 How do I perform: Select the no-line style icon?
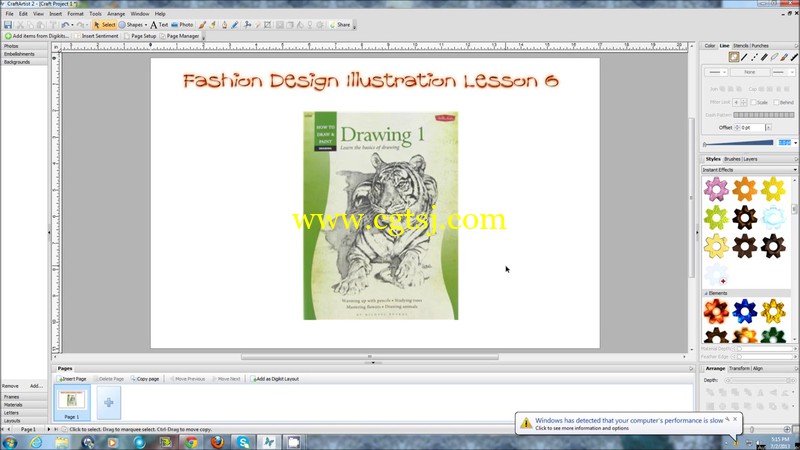pos(734,57)
